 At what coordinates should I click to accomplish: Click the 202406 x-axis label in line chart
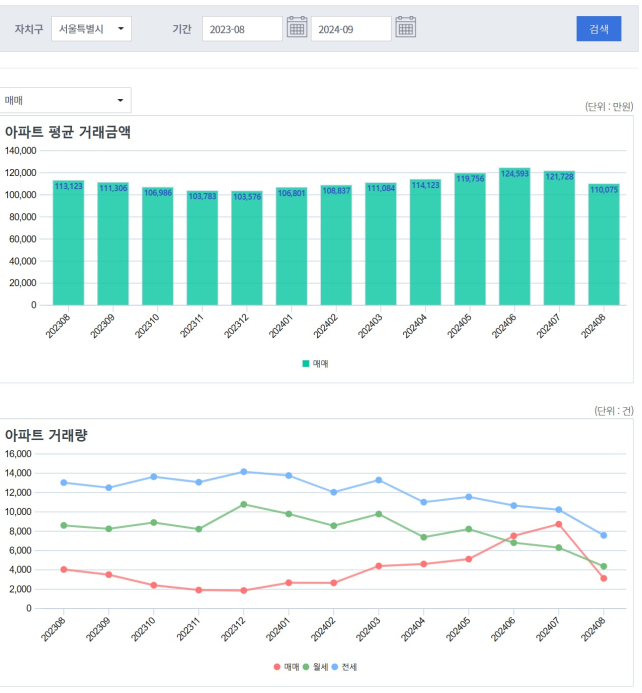point(503,629)
